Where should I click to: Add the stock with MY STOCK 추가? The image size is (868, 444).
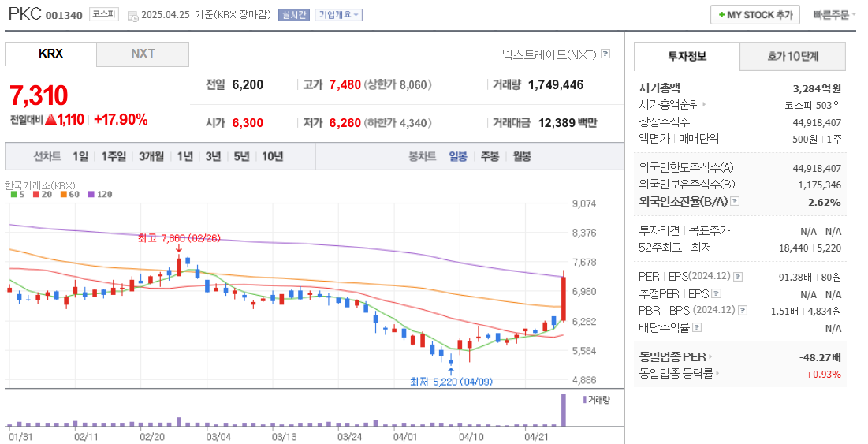[x=755, y=15]
